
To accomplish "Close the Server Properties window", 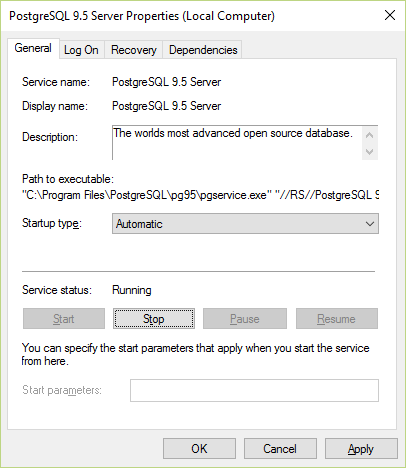I will pos(390,15).
